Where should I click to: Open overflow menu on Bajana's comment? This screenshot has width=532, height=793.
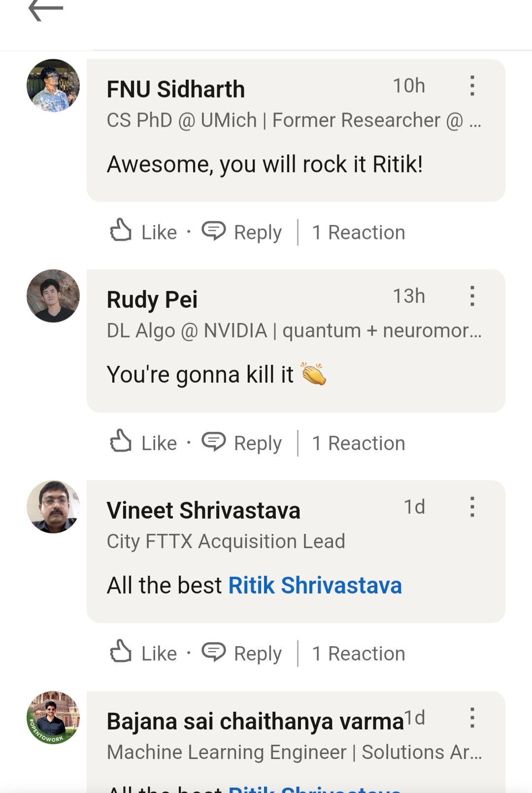pos(472,718)
